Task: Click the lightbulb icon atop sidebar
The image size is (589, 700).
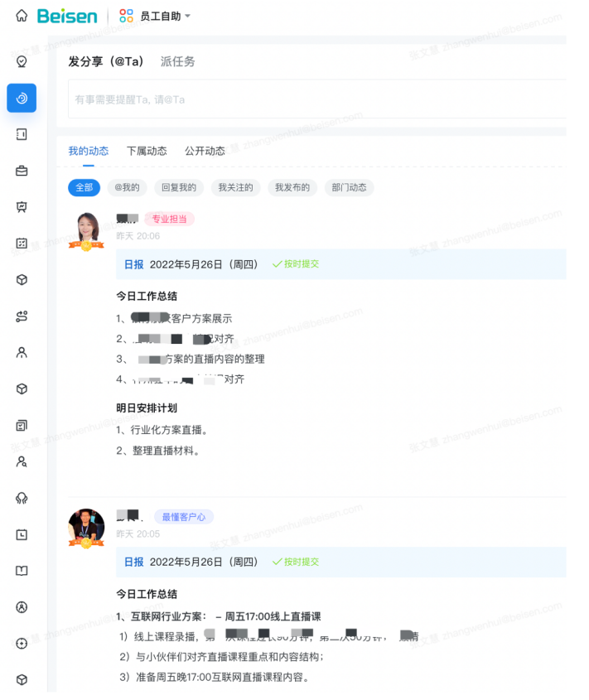Action: (22, 61)
